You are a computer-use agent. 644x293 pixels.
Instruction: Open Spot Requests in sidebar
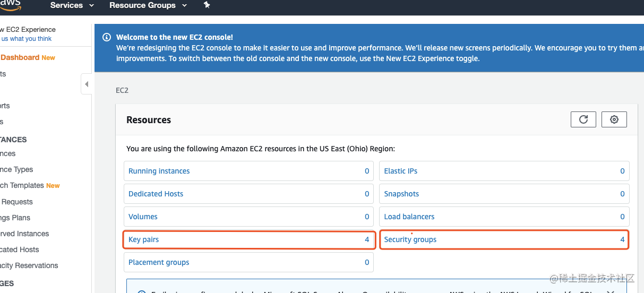pyautogui.click(x=16, y=202)
